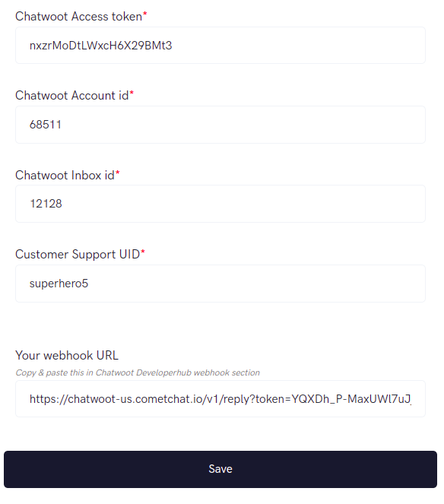
Task: Click the Chatwoot Developerhub webhook hint text
Action: tap(138, 372)
